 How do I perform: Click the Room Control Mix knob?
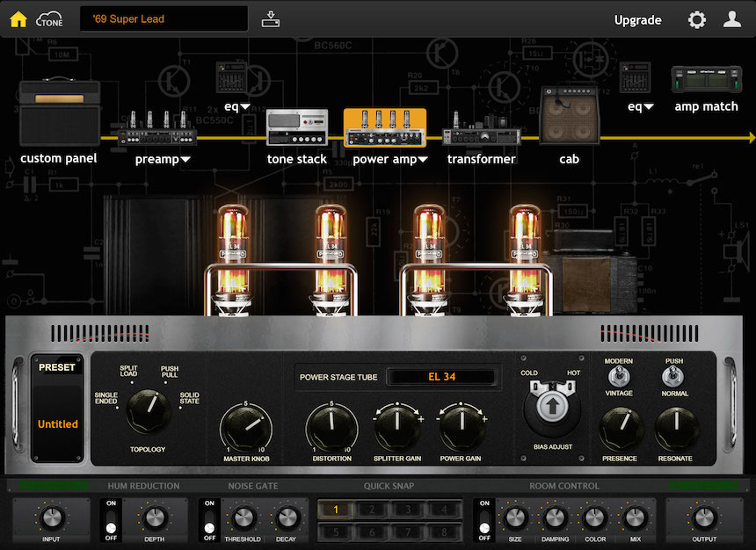coord(636,518)
